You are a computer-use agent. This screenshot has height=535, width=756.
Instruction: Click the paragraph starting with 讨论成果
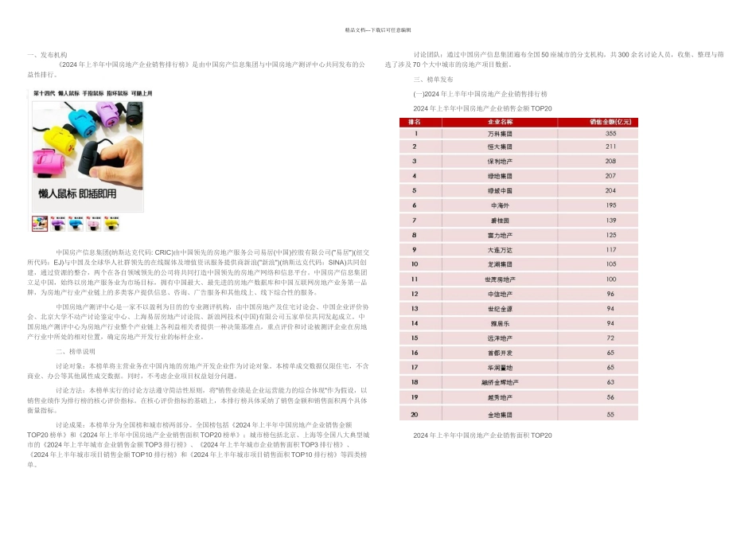click(x=198, y=445)
